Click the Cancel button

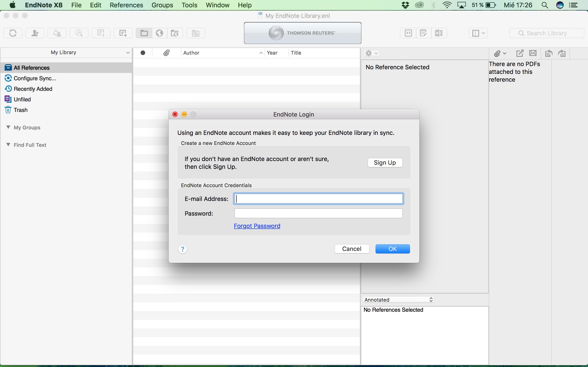pyautogui.click(x=352, y=249)
